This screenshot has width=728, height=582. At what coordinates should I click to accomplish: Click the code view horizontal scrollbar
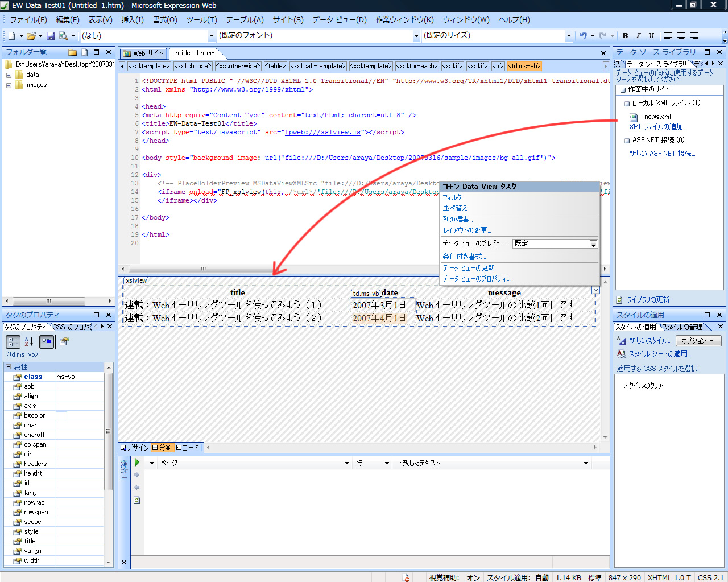[203, 269]
